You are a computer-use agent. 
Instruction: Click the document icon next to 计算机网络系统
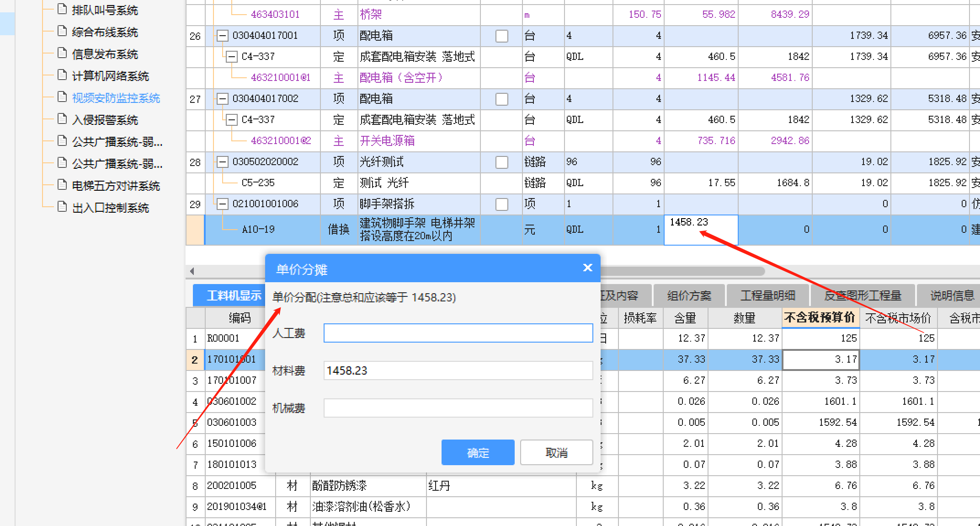point(62,75)
